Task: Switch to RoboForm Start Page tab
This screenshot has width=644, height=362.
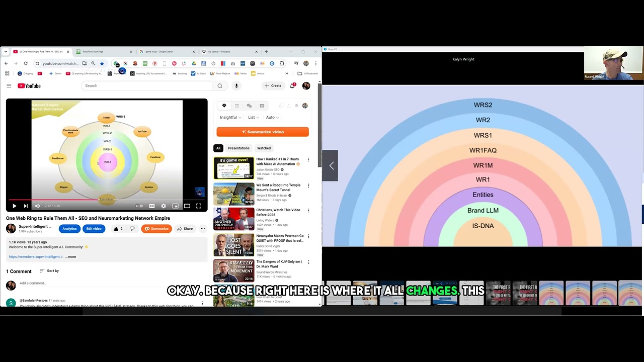Action: 104,51
